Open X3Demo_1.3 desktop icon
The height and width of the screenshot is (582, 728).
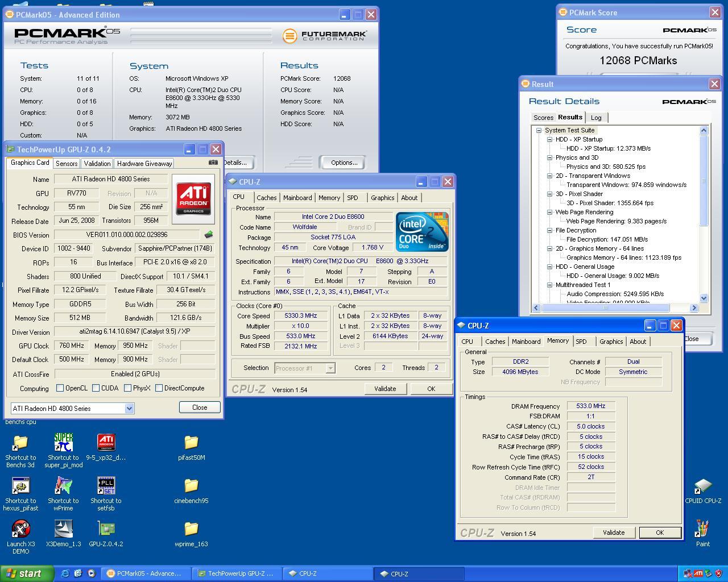click(64, 529)
